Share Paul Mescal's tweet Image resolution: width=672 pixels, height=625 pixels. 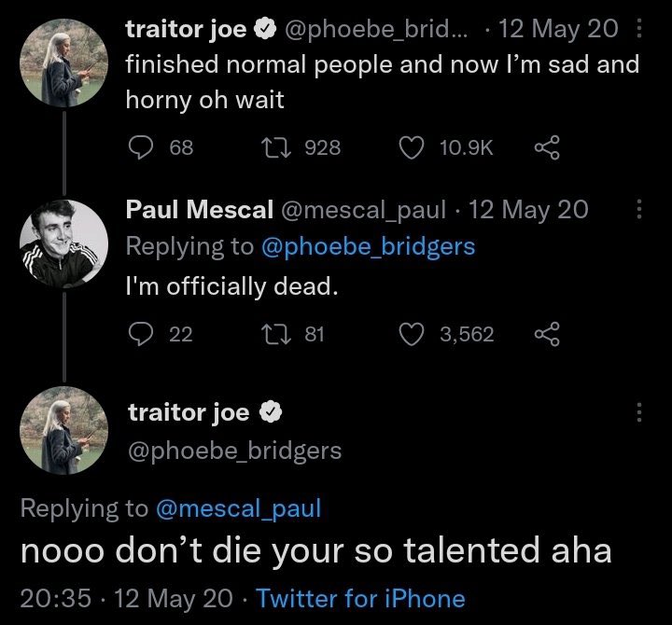[x=546, y=333]
